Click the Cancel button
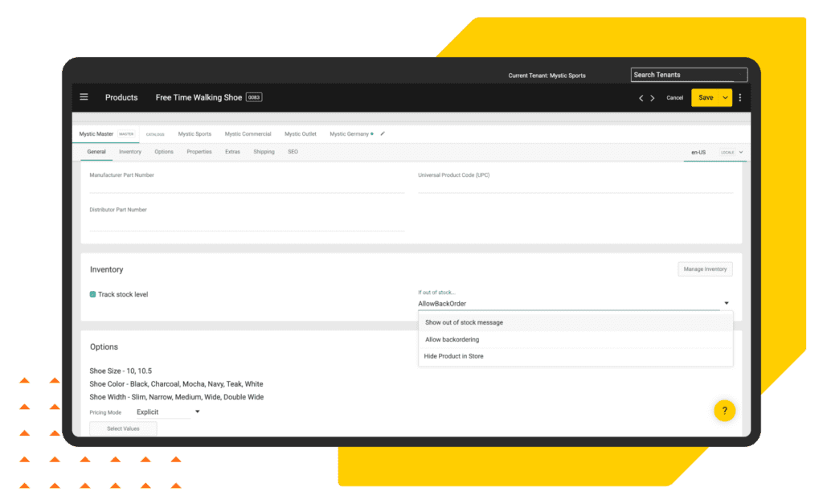Screen dimensions: 823x504 [x=674, y=97]
